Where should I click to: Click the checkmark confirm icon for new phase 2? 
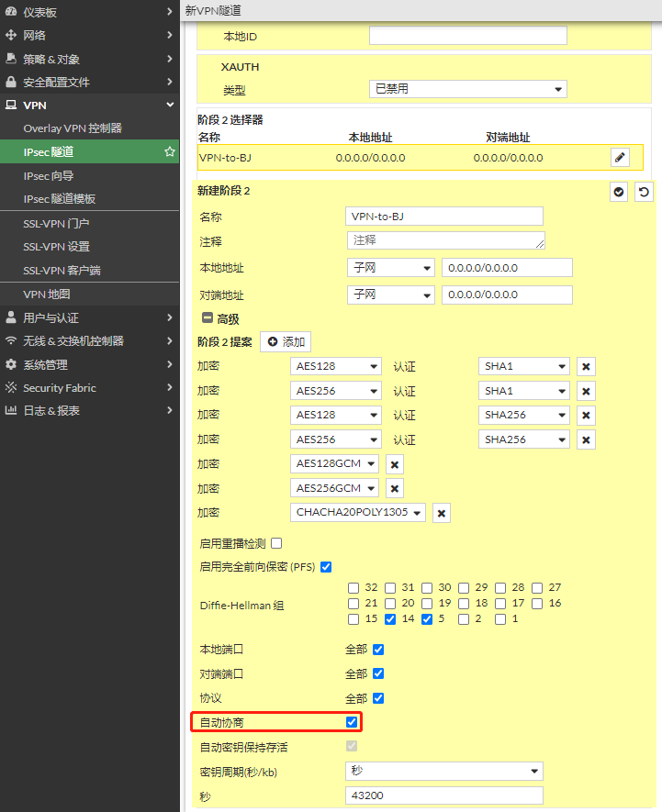coord(620,192)
